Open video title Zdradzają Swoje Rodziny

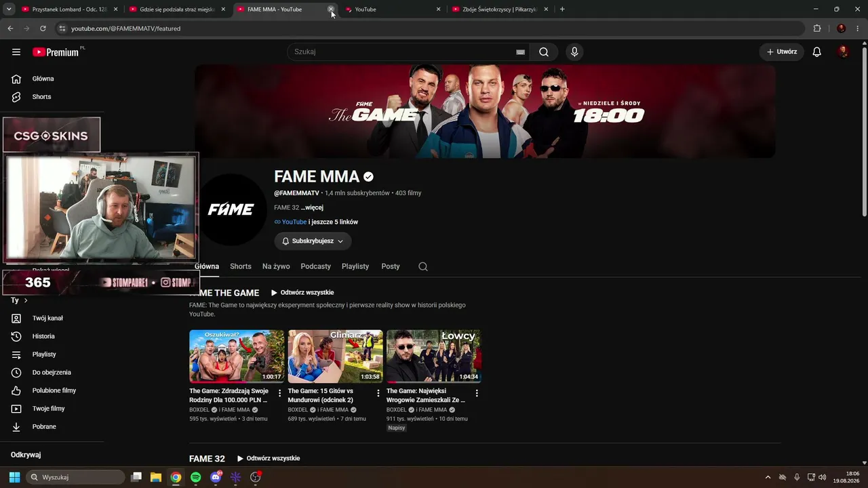(229, 395)
